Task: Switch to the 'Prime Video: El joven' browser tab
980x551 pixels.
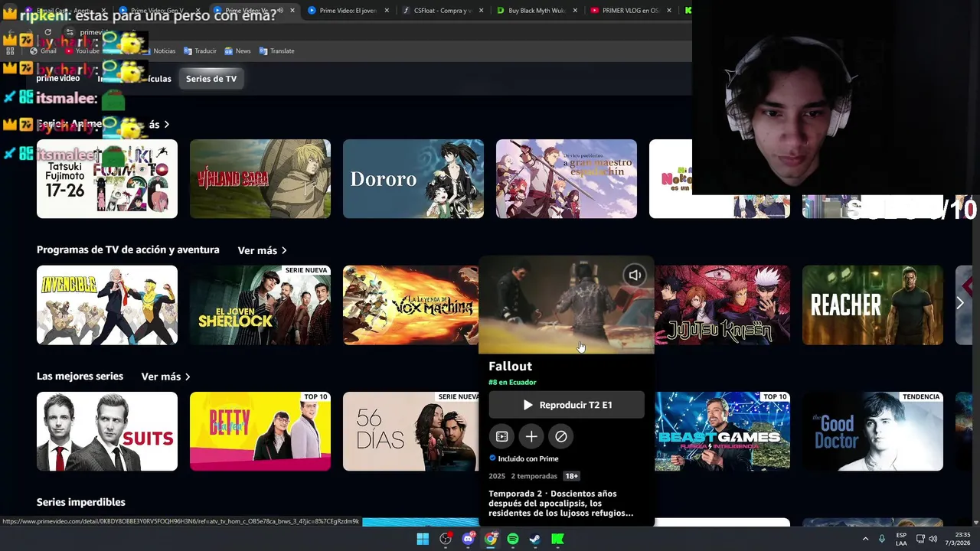Action: [348, 11]
